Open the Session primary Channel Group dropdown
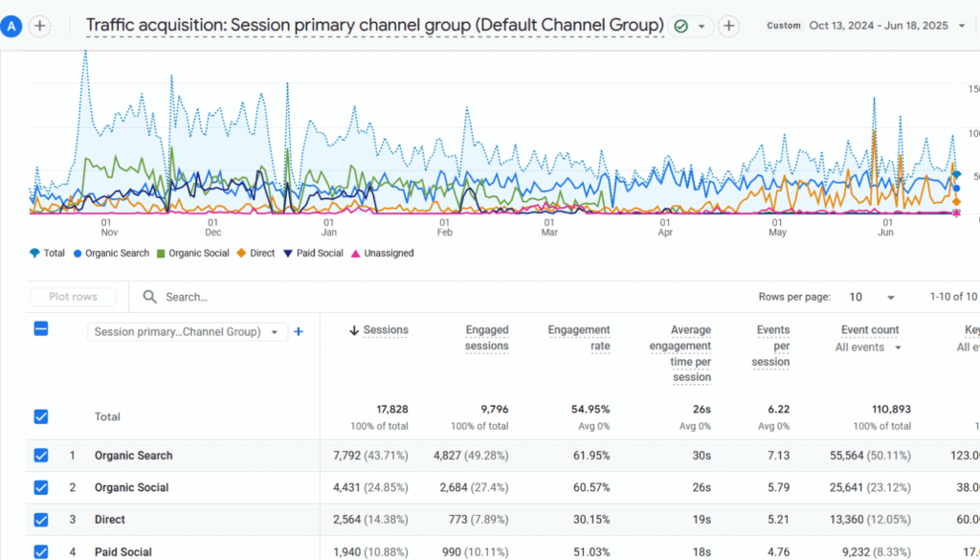The width and height of the screenshot is (980, 560). click(x=187, y=332)
